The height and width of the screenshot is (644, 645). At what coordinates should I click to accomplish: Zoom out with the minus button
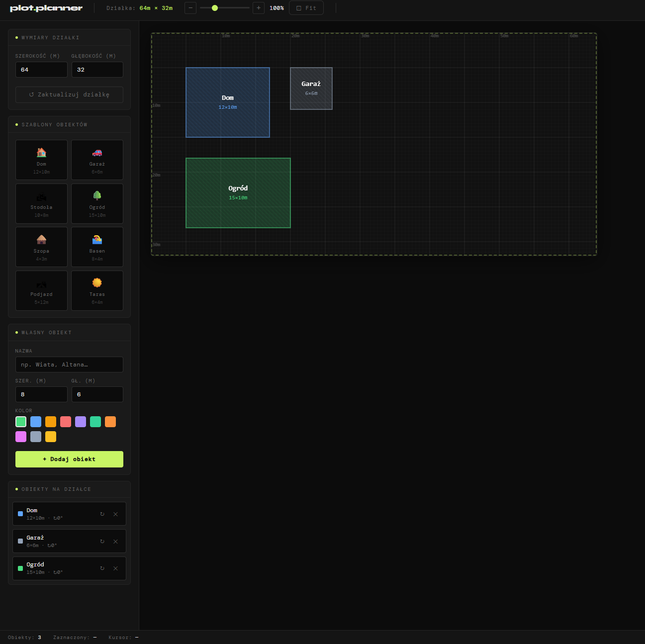pos(190,8)
